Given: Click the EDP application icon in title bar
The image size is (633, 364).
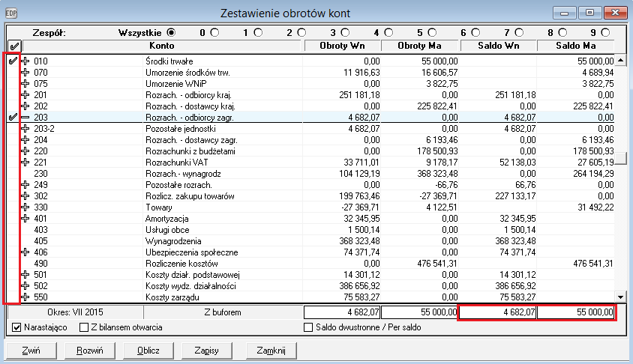Looking at the screenshot, I should click(11, 13).
